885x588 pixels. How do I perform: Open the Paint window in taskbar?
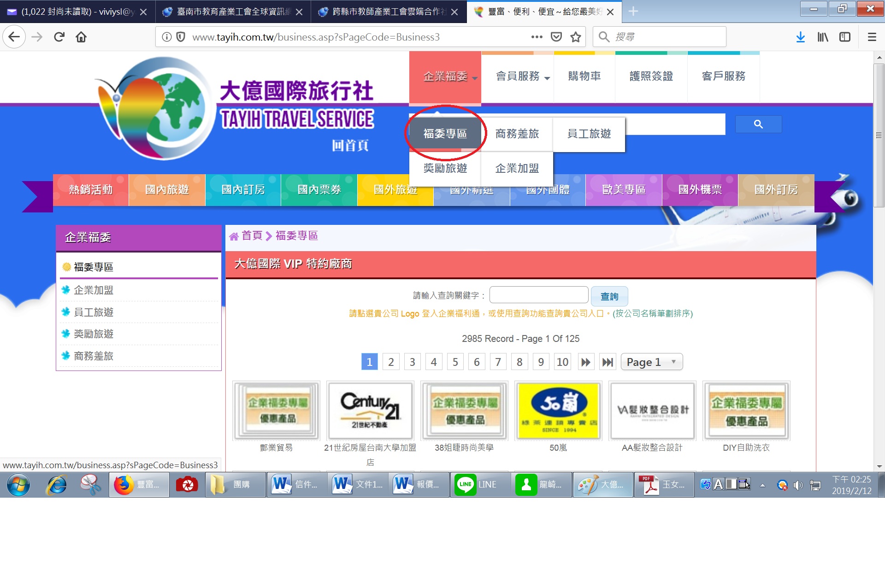[x=603, y=485]
